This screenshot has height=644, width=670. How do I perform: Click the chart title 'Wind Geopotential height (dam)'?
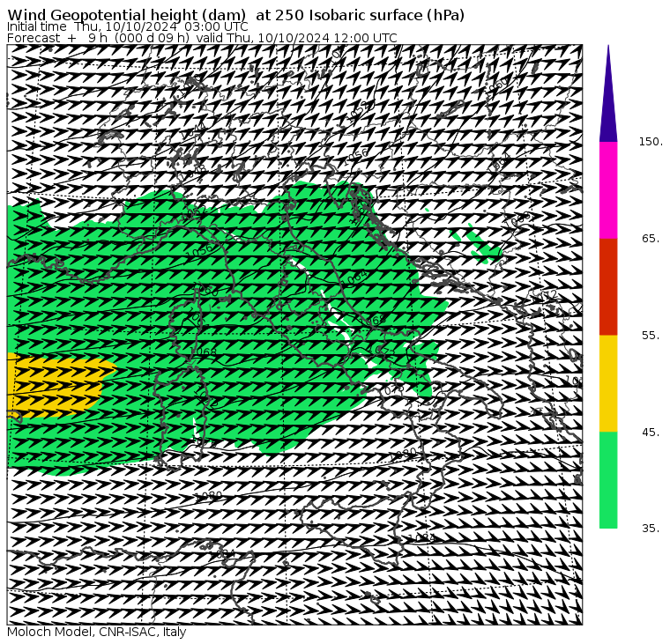tap(127, 15)
